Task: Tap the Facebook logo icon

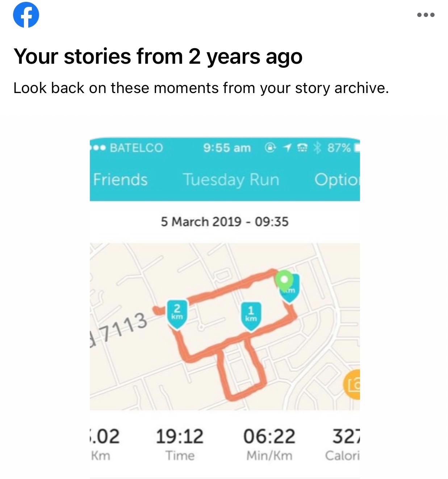Action: point(26,15)
